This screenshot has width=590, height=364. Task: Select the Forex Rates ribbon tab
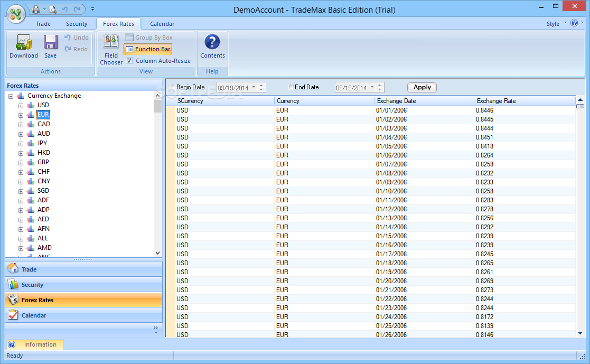(118, 24)
